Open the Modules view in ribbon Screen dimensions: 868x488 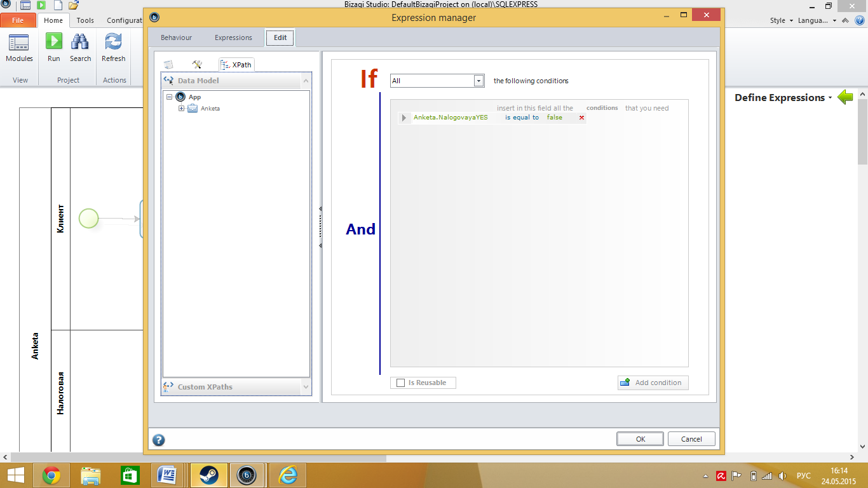pyautogui.click(x=19, y=48)
